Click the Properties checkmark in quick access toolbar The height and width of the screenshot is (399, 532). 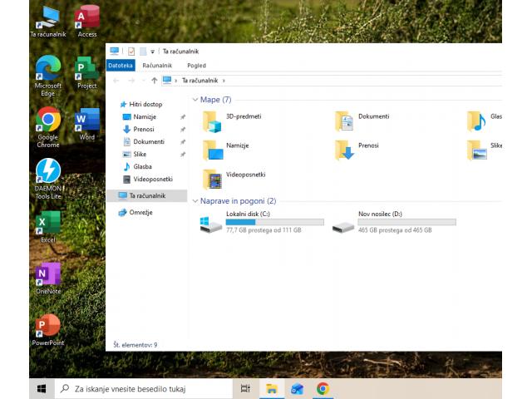131,52
